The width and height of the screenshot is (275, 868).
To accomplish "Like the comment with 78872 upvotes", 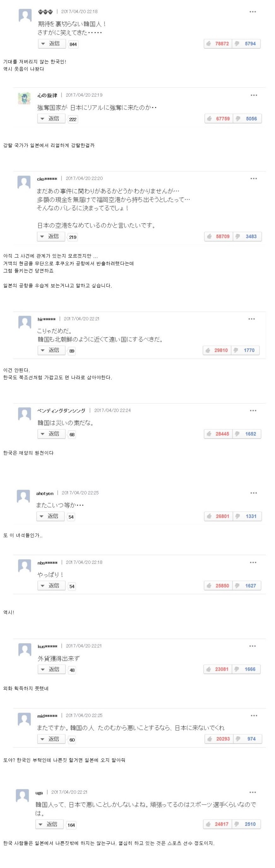I will point(218,44).
